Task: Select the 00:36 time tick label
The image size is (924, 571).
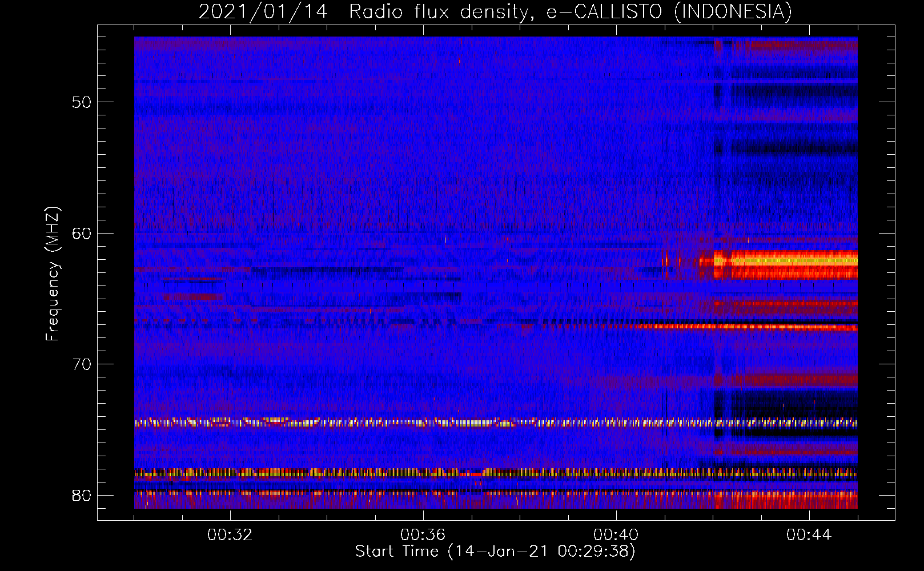Action: click(423, 535)
